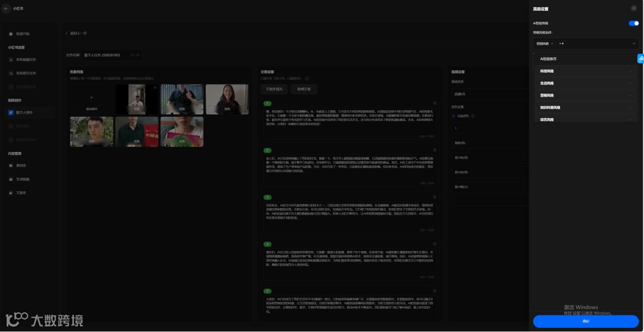The width and height of the screenshot is (644, 332).
Task: Click the 文案库 sidebar icon
Action: [11, 193]
